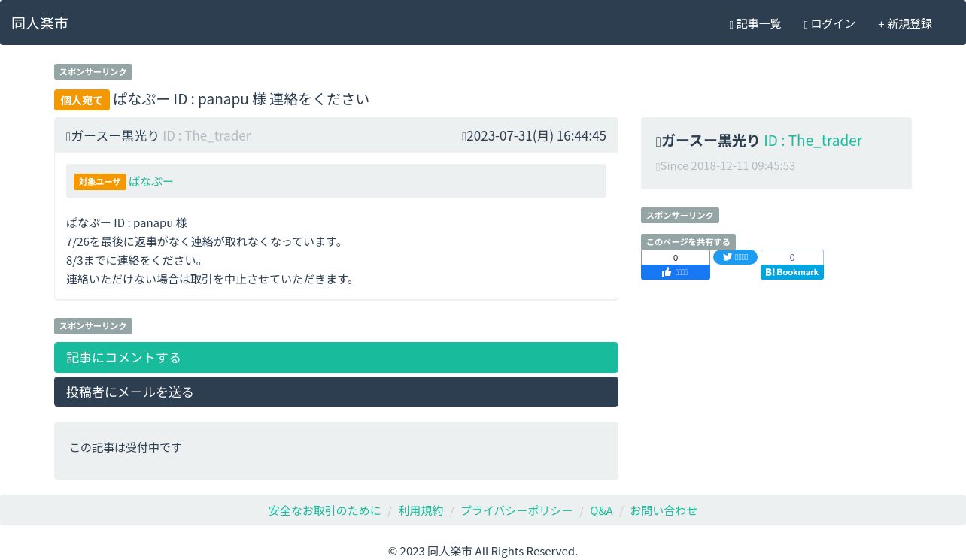Click the message line 8/3までに連絡をください。

pos(135,260)
